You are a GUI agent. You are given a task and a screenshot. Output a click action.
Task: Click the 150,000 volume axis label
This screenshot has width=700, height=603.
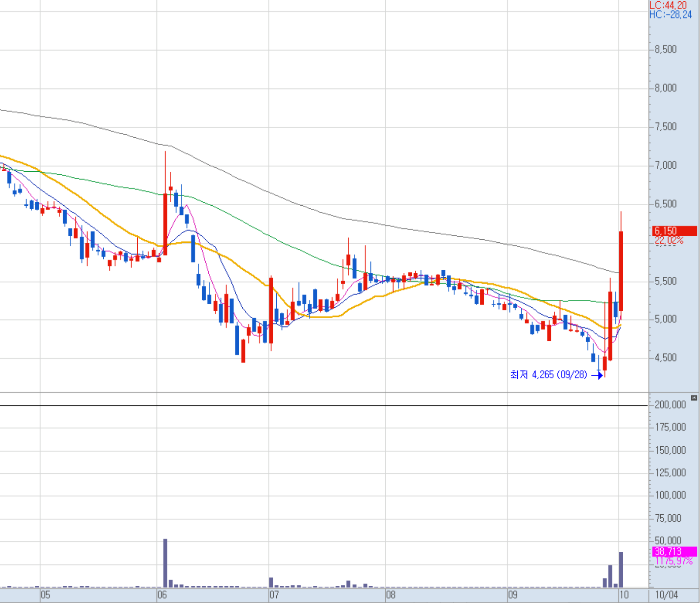670,450
